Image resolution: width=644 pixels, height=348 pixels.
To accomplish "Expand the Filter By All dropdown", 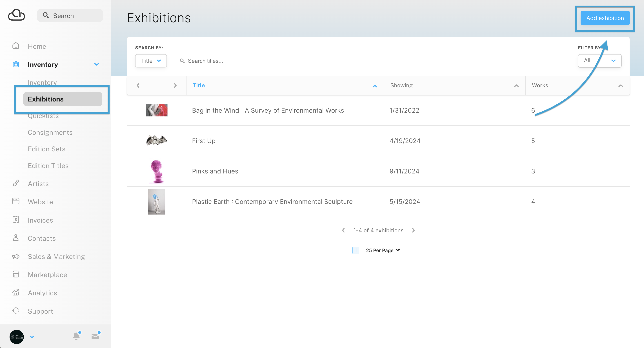I will [599, 60].
